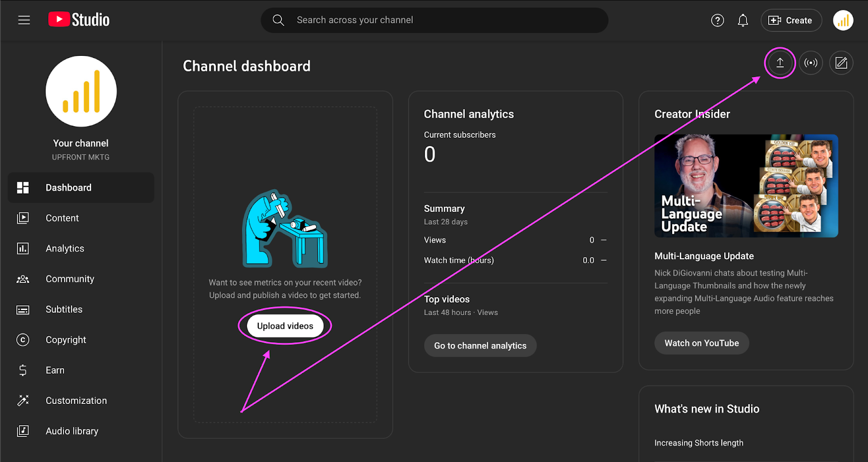
Task: Open the Multi-Language Update video thumbnail
Action: point(746,186)
